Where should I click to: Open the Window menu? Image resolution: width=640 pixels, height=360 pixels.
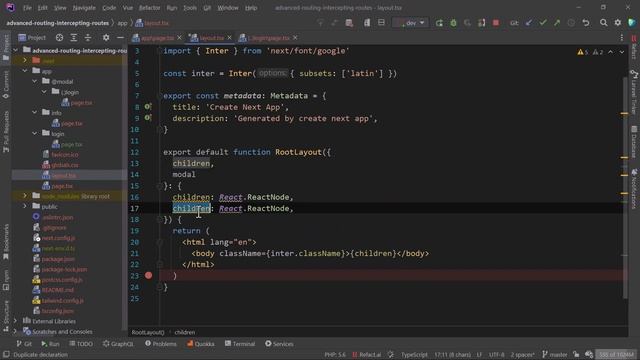[228, 8]
